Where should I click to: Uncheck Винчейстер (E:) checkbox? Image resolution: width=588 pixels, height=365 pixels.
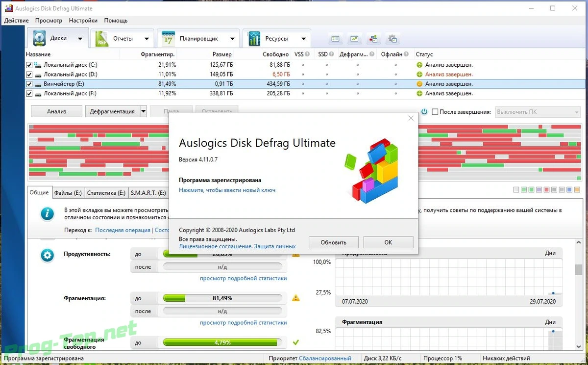click(x=29, y=84)
